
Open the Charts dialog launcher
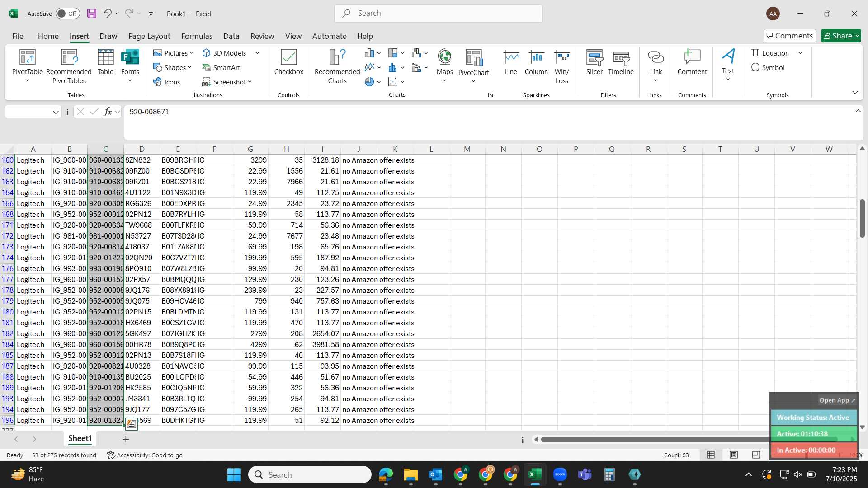pyautogui.click(x=490, y=95)
